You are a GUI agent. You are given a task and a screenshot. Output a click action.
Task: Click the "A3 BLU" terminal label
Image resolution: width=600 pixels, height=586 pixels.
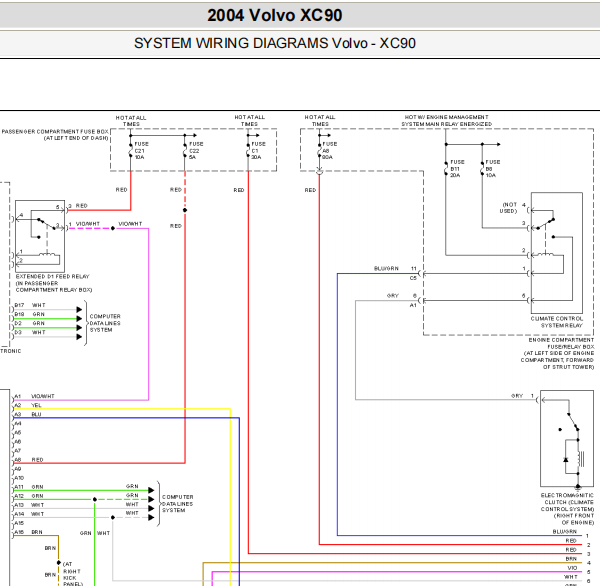point(28,415)
